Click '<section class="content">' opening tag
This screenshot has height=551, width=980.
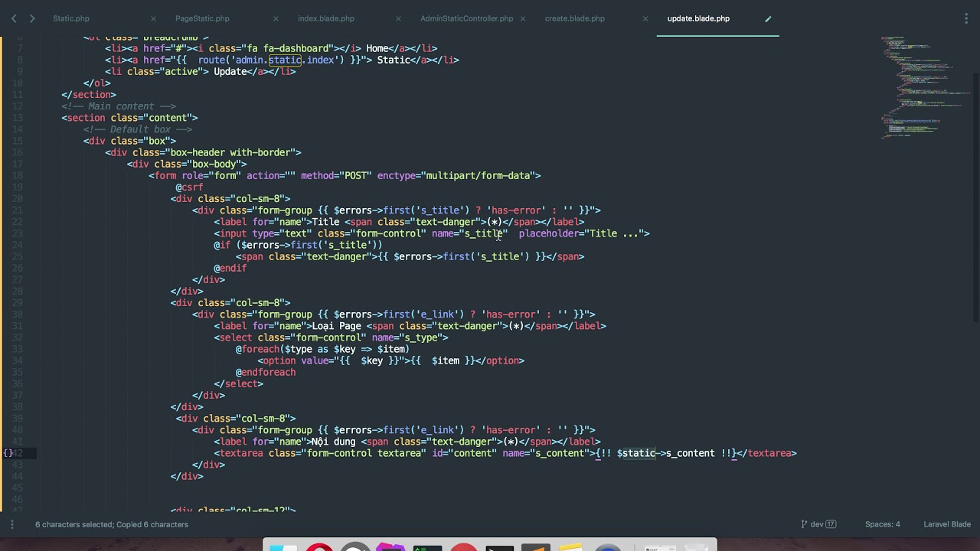pyautogui.click(x=129, y=118)
